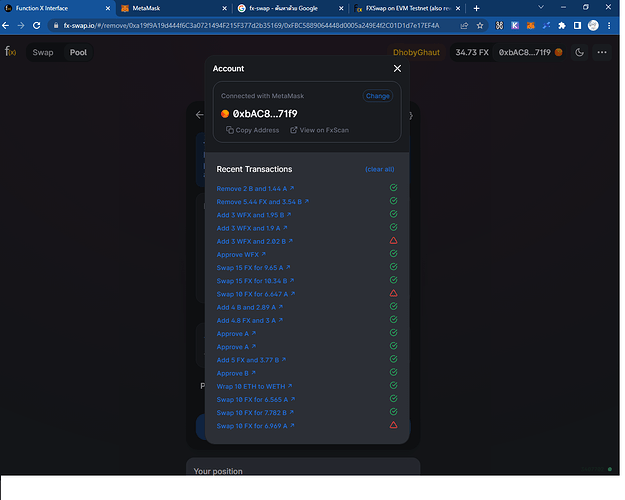The width and height of the screenshot is (625, 500).
Task: Click success checkmark on 'Wrap 10 ETH to WETH' row
Action: [x=393, y=386]
